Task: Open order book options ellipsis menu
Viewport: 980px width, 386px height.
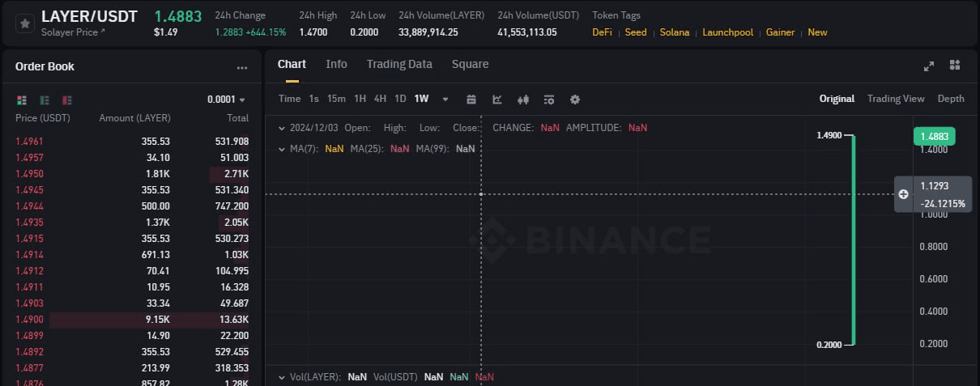Action: pos(242,68)
